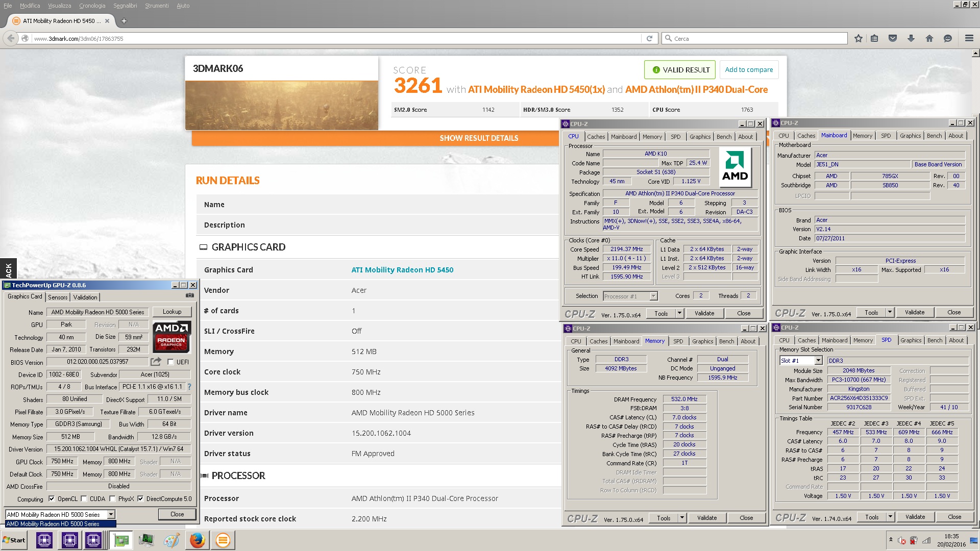The image size is (980, 551).
Task: Save page to Pocket
Action: [893, 38]
